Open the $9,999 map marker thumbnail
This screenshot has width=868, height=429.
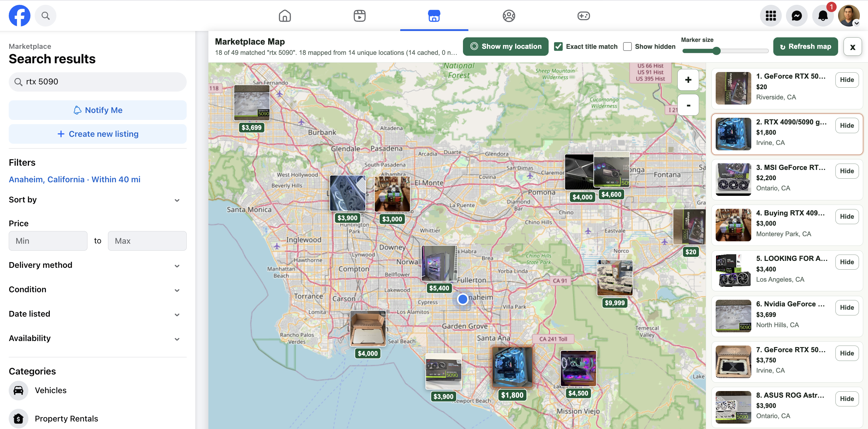pyautogui.click(x=615, y=278)
